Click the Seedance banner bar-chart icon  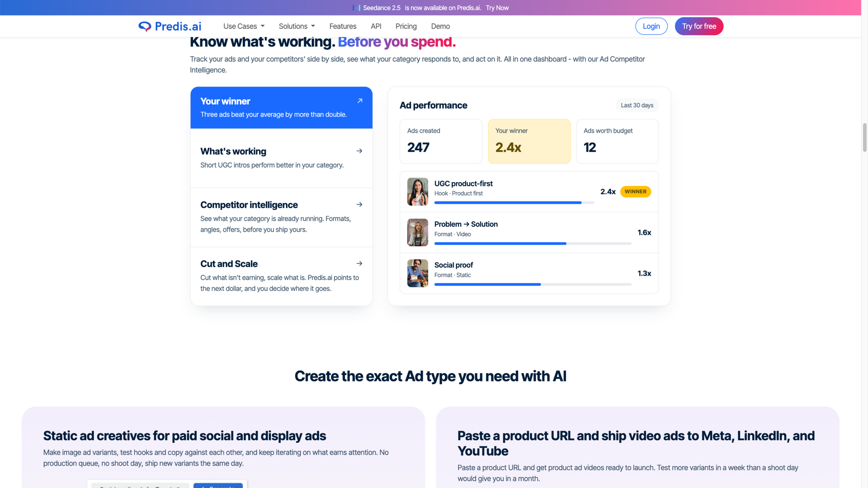357,8
